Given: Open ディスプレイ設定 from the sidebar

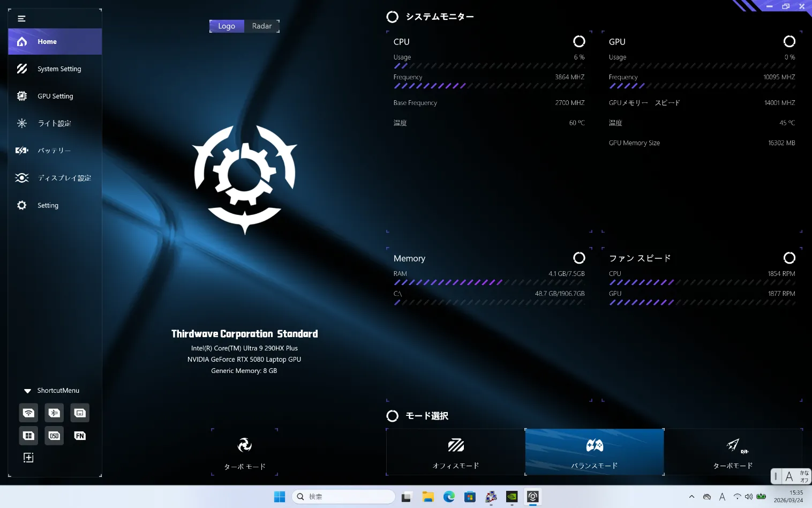Looking at the screenshot, I should (x=64, y=178).
